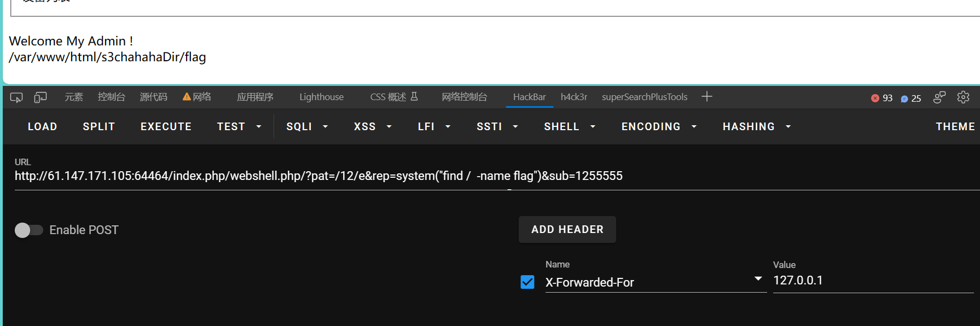Open the HASHING dropdown menu
This screenshot has width=980, height=326.
pyautogui.click(x=757, y=126)
